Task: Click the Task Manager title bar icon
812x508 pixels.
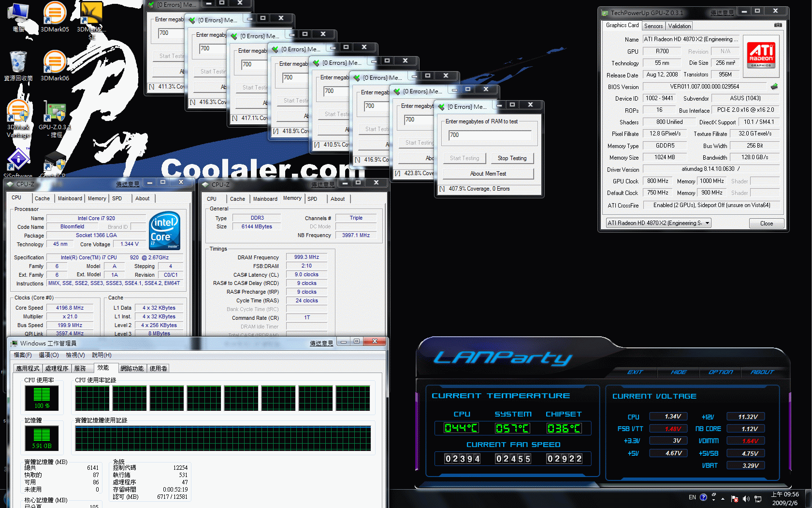Action: 14,343
